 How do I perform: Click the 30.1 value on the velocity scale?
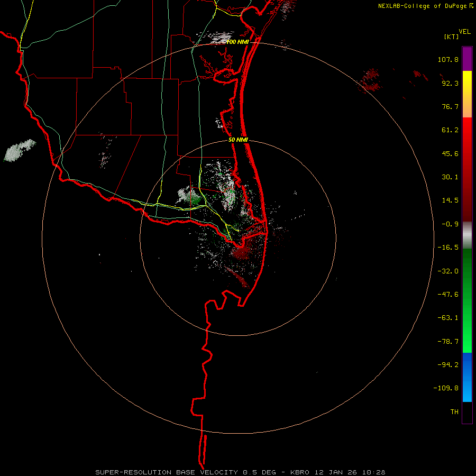[x=450, y=177]
